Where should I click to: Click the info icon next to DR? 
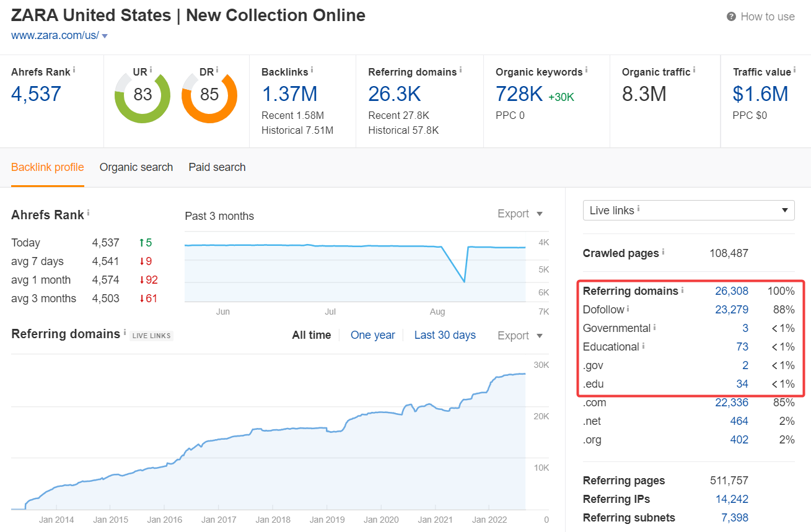click(x=217, y=70)
